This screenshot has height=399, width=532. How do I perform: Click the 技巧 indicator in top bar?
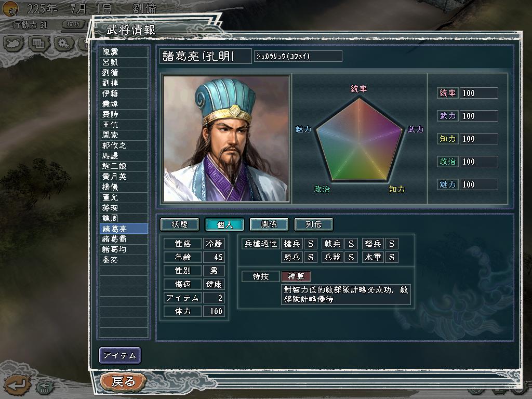[x=73, y=24]
